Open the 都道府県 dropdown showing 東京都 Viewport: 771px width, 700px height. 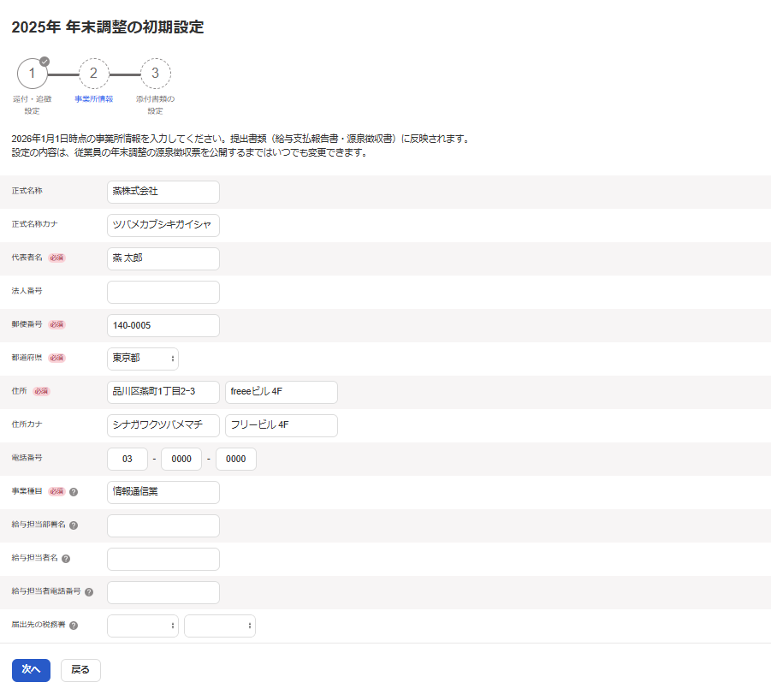[x=143, y=359]
